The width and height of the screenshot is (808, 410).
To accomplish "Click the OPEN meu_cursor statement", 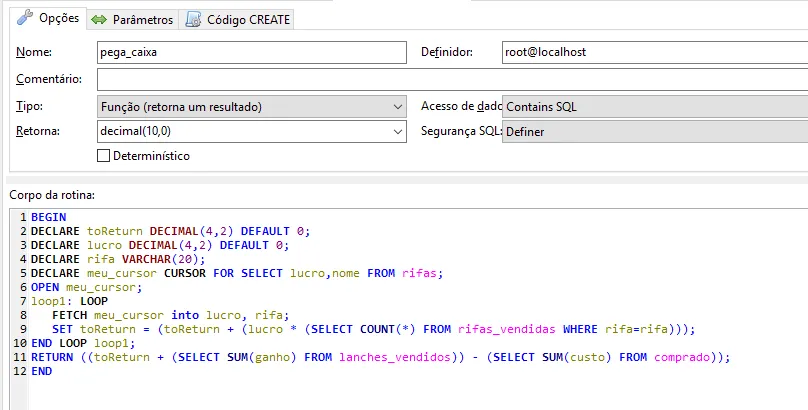I will pyautogui.click(x=86, y=286).
